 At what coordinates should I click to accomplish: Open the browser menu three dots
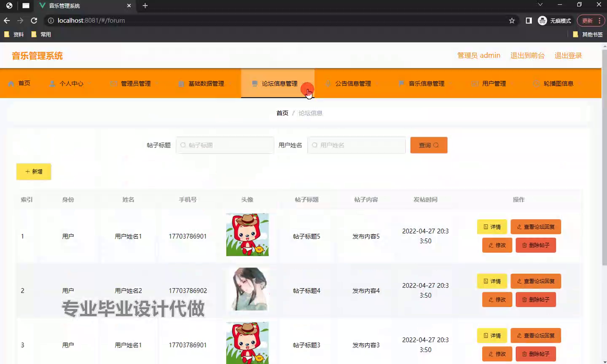[x=599, y=21]
